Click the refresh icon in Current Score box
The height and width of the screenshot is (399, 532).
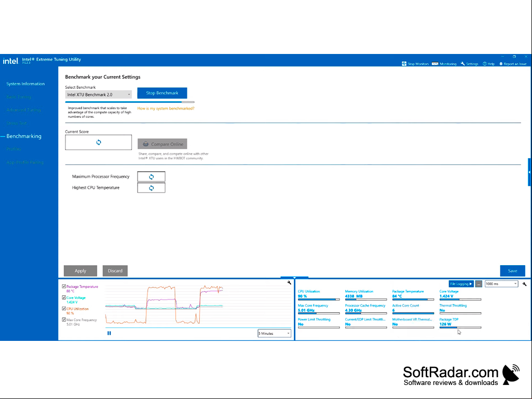[99, 142]
